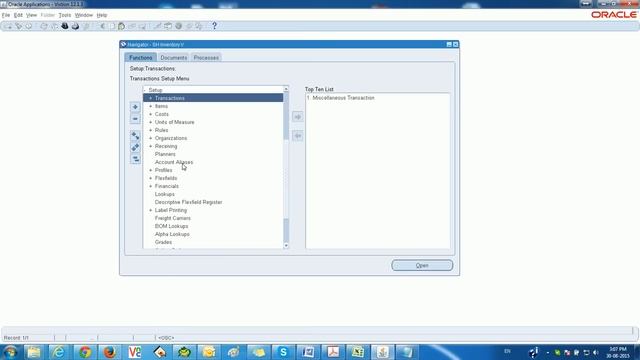Screen dimensions: 640x360
Task: Select Lookups in the function tree
Action: [x=164, y=194]
